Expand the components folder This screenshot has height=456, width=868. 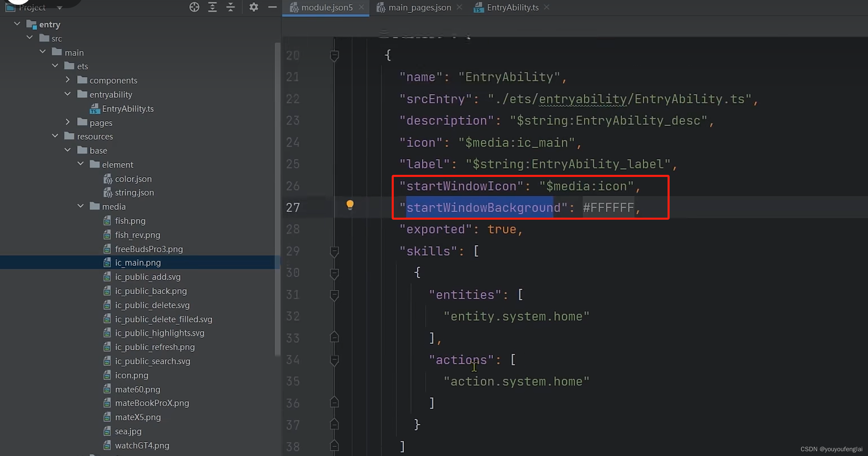pos(68,80)
